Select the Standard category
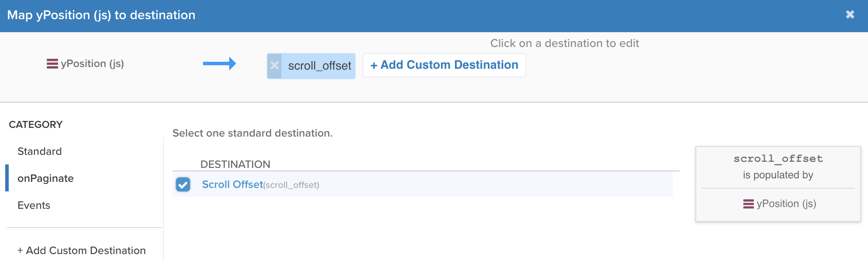This screenshot has height=261, width=868. (x=40, y=151)
